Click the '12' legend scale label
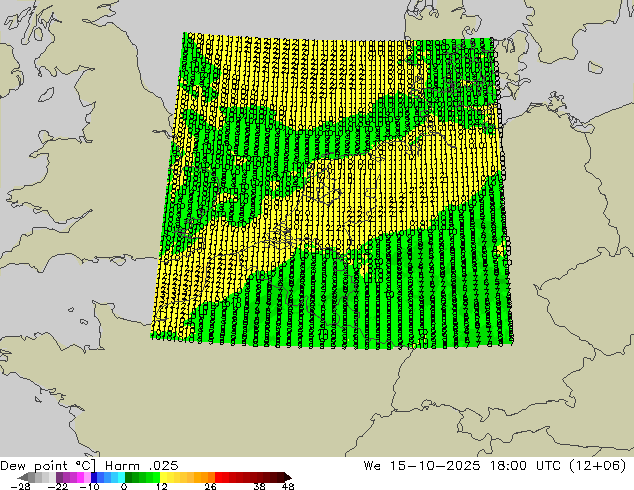634x490 pixels. tap(162, 486)
